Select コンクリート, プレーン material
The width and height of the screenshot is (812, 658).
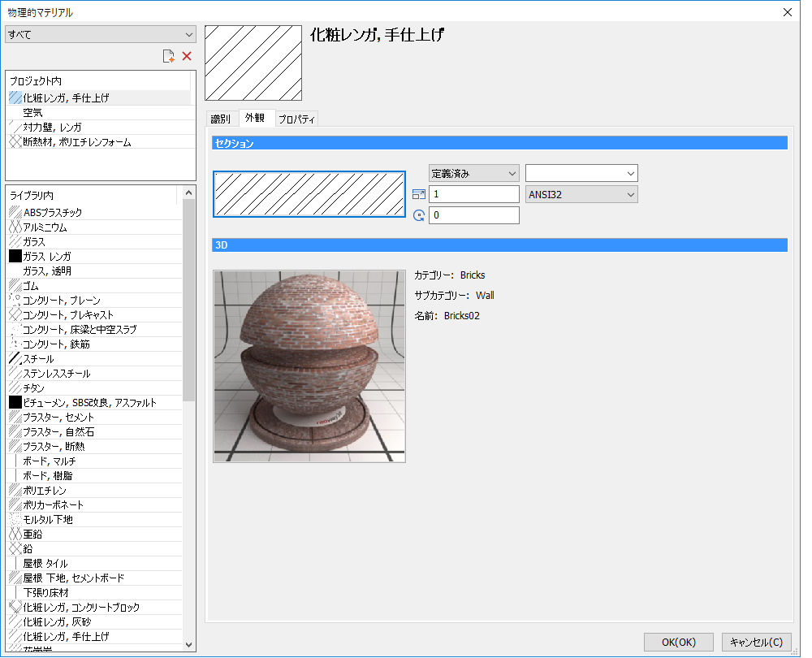95,300
